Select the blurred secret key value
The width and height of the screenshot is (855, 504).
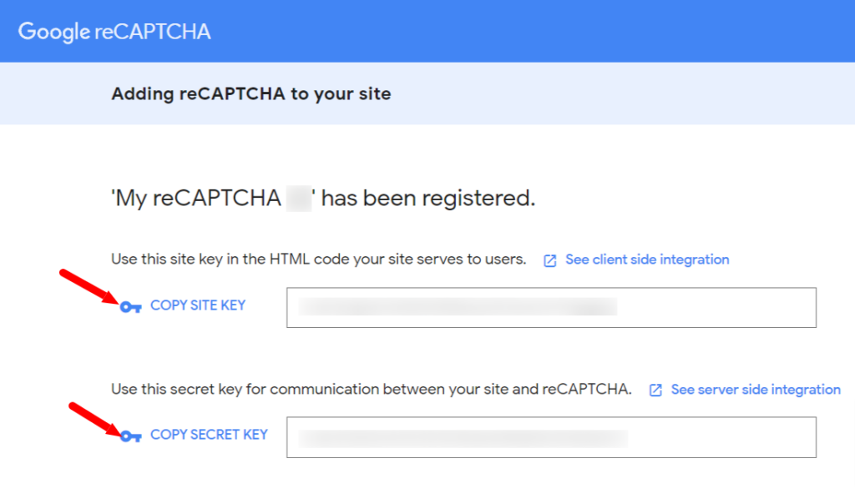click(463, 439)
